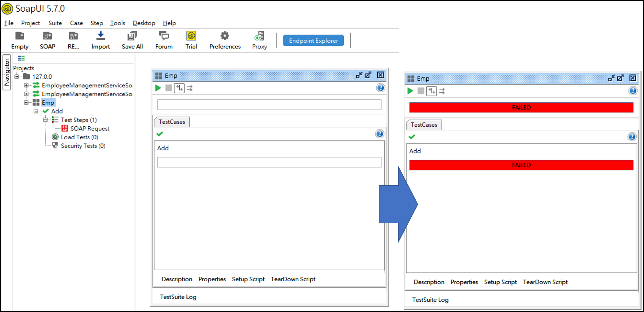Click the top red FAILED progress bar
The image size is (644, 312).
[x=521, y=108]
